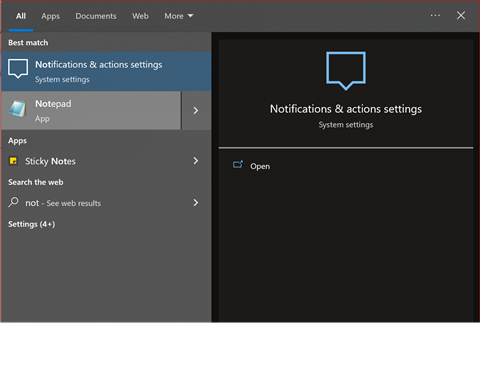Click the Sticky Notes app name
This screenshot has width=480, height=388.
pyautogui.click(x=50, y=161)
